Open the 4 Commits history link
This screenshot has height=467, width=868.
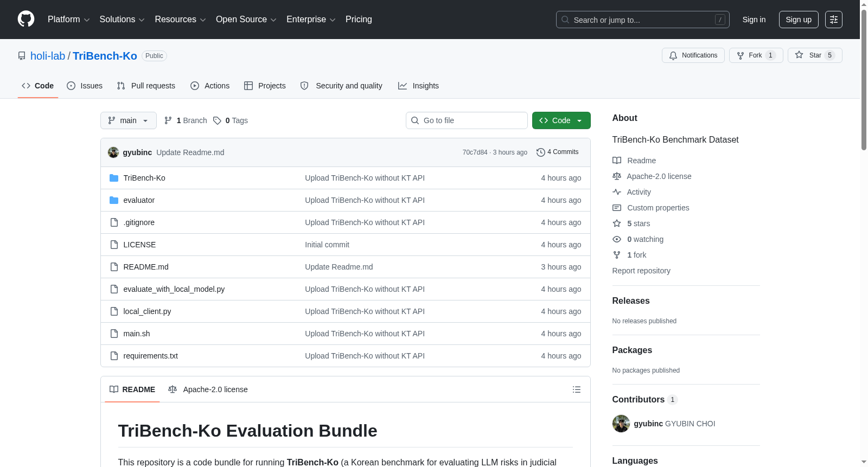(558, 152)
